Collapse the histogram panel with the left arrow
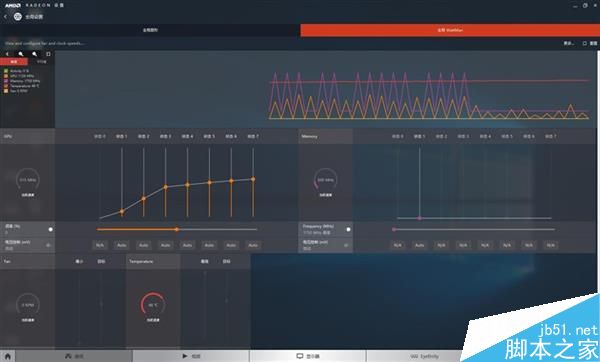 pos(7,54)
